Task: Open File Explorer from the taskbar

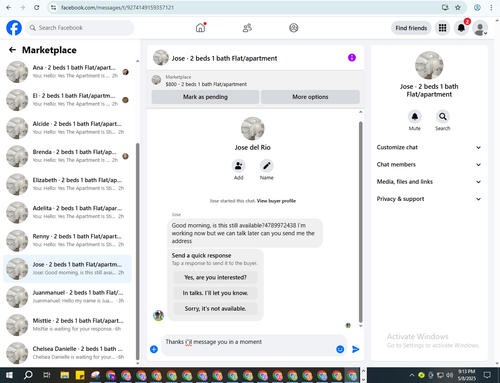Action: pos(65,375)
